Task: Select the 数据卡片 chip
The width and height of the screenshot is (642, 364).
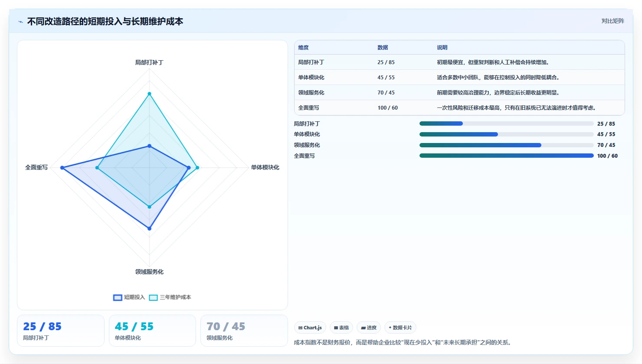Action: [400, 328]
